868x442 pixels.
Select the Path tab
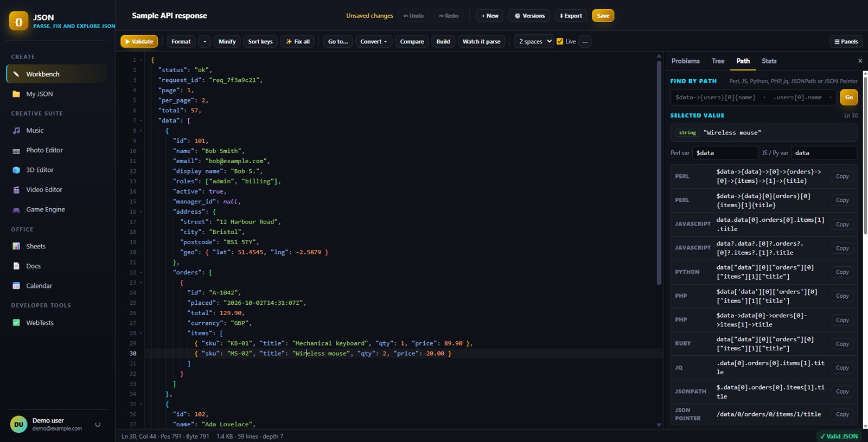tap(743, 61)
